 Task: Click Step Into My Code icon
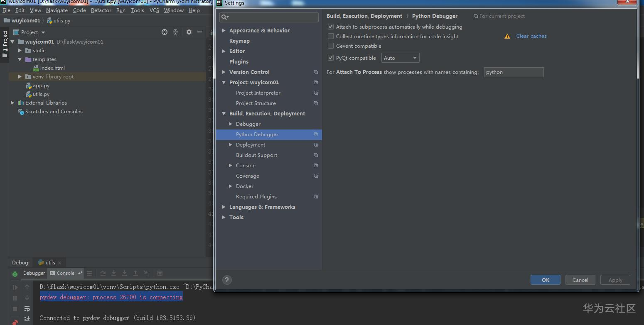[x=125, y=273]
